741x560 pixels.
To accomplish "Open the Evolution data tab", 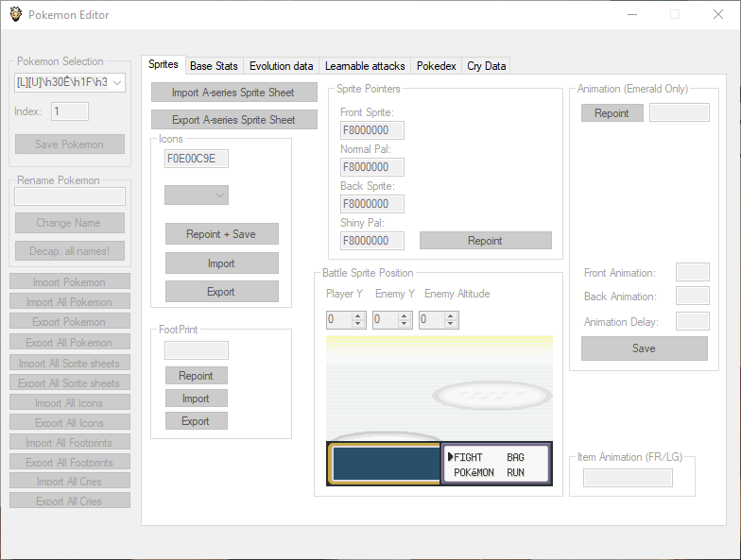I will pos(281,66).
